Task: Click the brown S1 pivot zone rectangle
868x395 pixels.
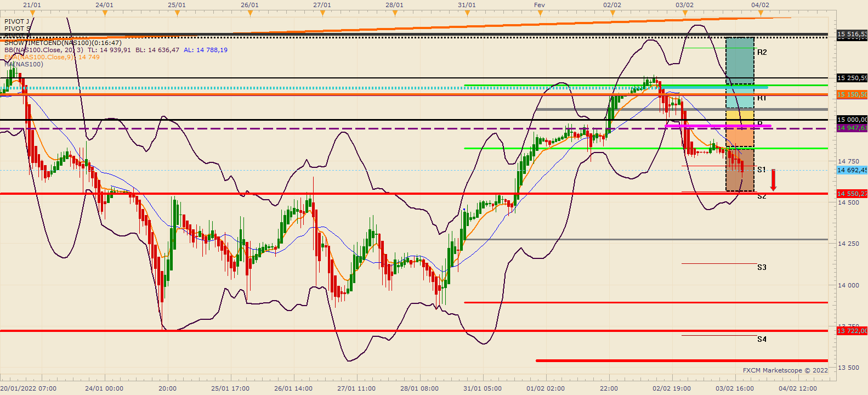Action: pos(740,170)
